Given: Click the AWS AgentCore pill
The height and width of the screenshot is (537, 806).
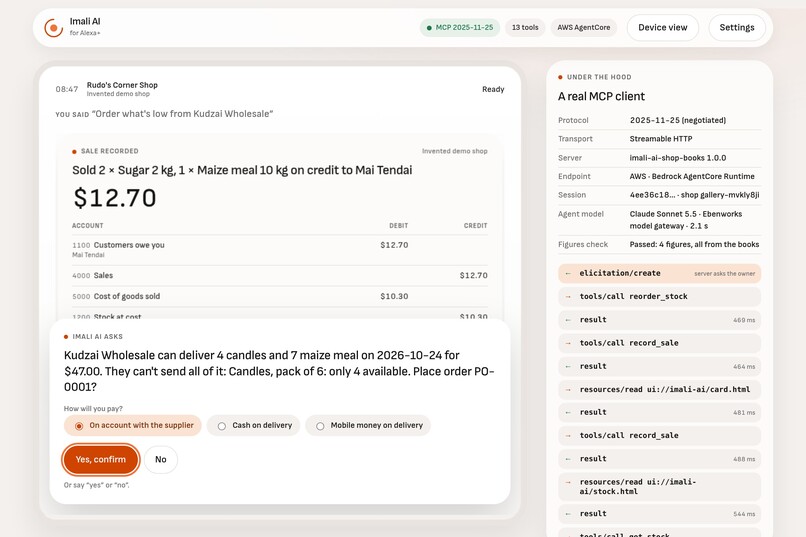Looking at the screenshot, I should point(583,28).
